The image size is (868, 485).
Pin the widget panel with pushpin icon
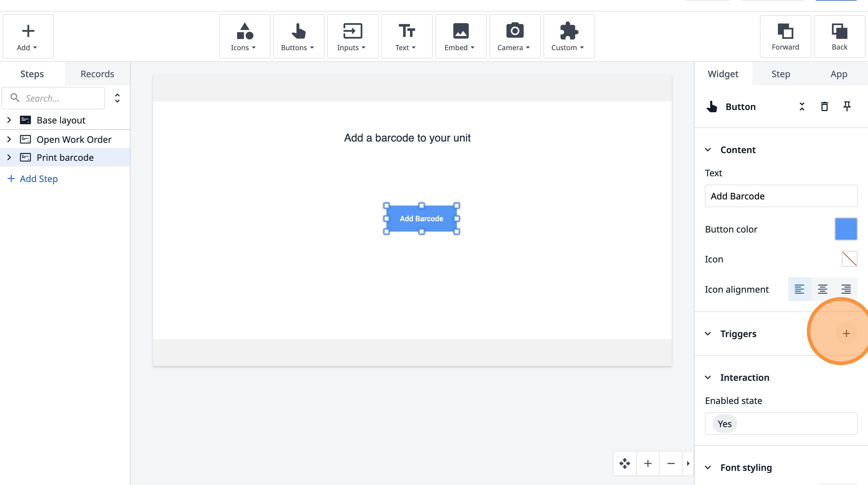[x=847, y=106]
